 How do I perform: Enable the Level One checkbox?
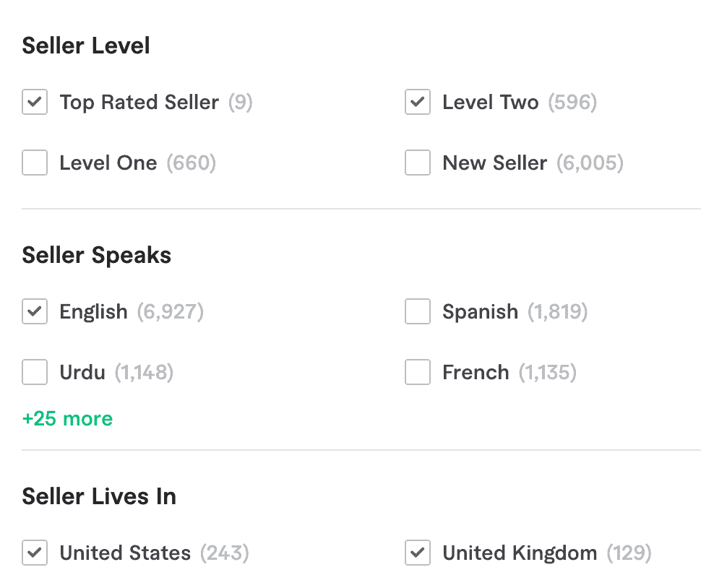[x=35, y=163]
